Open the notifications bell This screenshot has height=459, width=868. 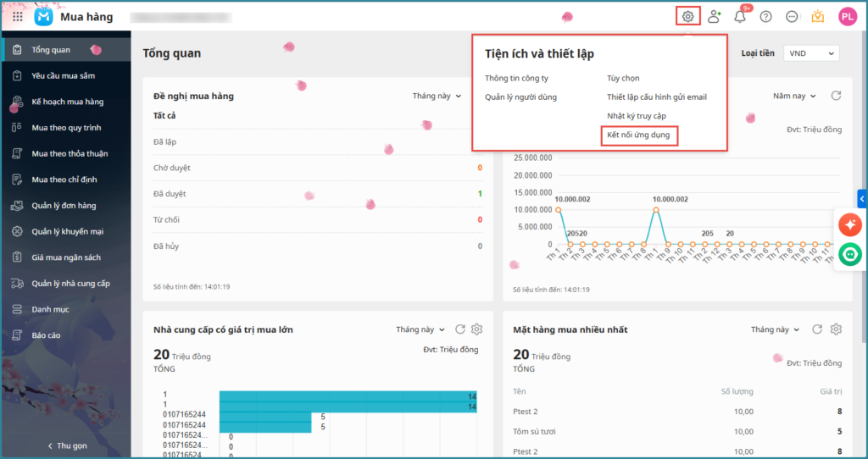tap(739, 17)
